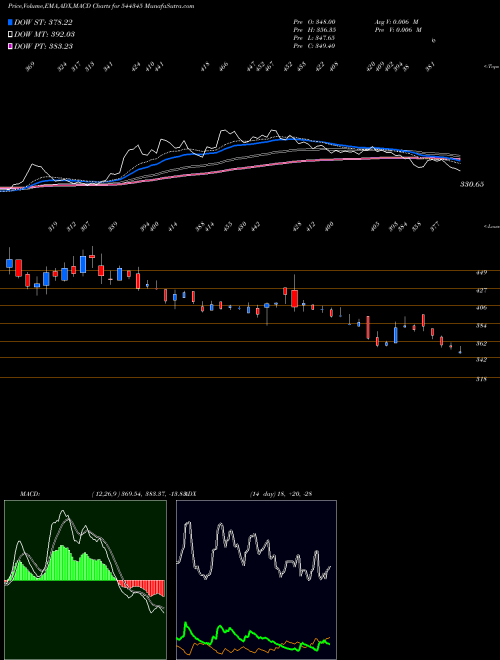The height and width of the screenshot is (660, 500).
Task: Click the 'Avg V: 0.006 M' text
Action: (x=396, y=22)
